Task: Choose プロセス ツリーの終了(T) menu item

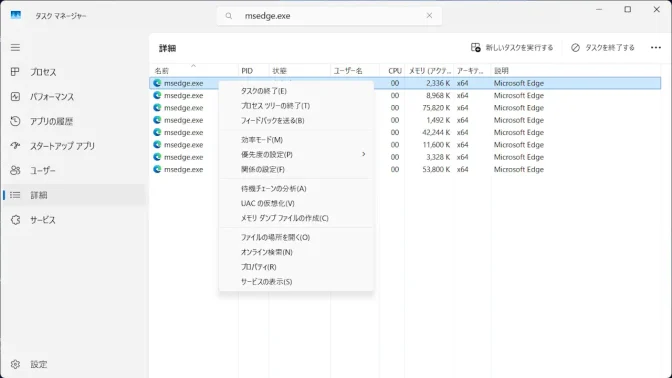Action: pos(296,106)
